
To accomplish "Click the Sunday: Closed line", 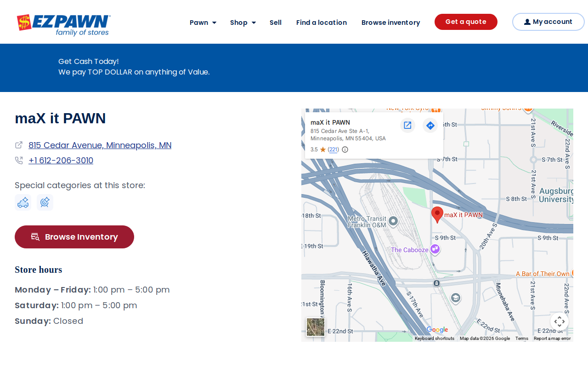I will (x=49, y=321).
